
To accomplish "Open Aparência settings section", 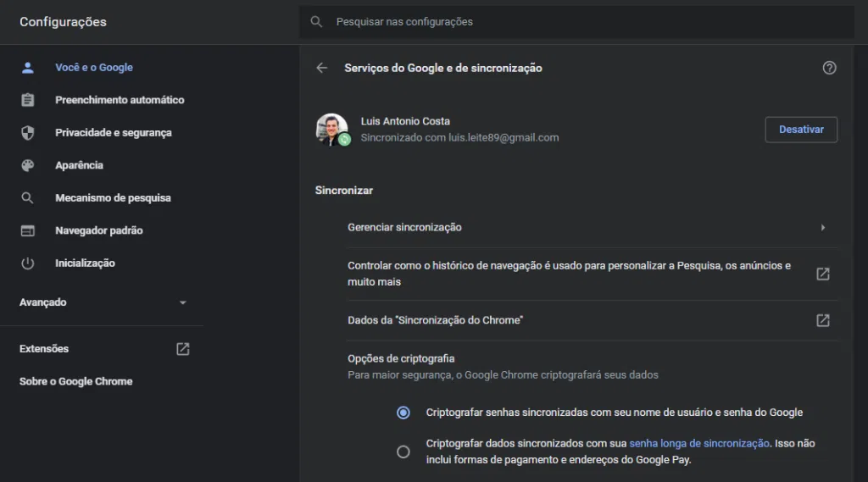I will (x=79, y=165).
